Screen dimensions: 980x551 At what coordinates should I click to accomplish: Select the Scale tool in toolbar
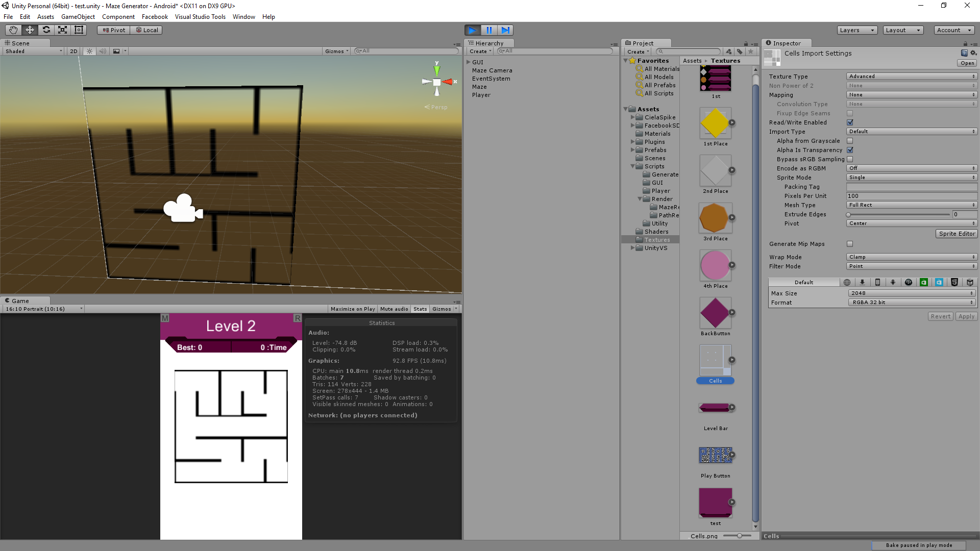[x=62, y=30]
